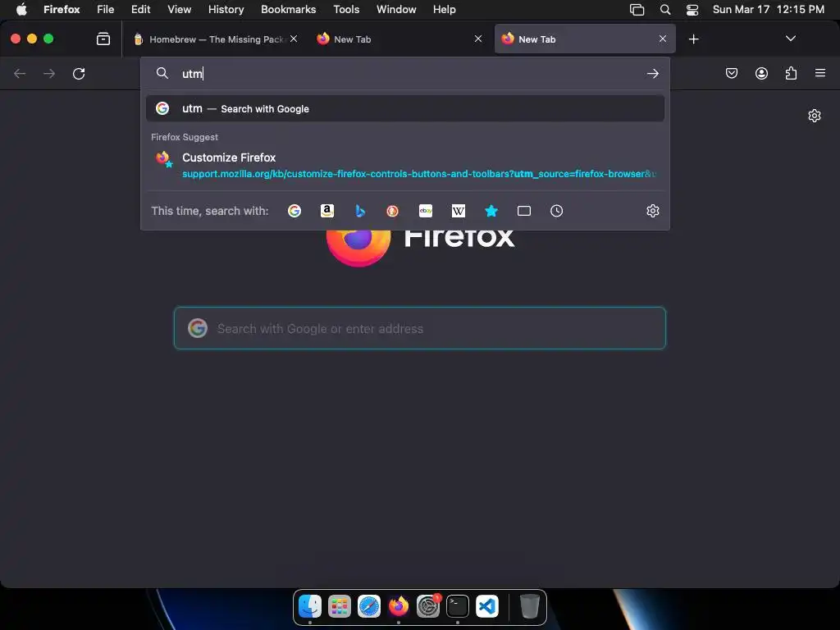Open Firefox app menu in menu bar

[62, 9]
